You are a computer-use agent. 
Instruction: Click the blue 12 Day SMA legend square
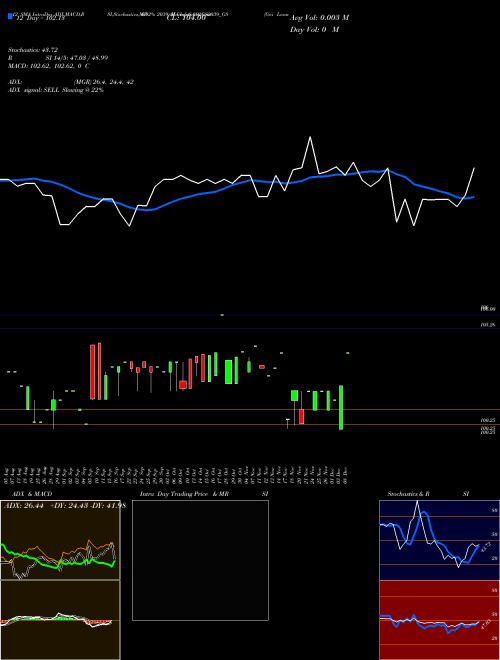tap(10, 16)
